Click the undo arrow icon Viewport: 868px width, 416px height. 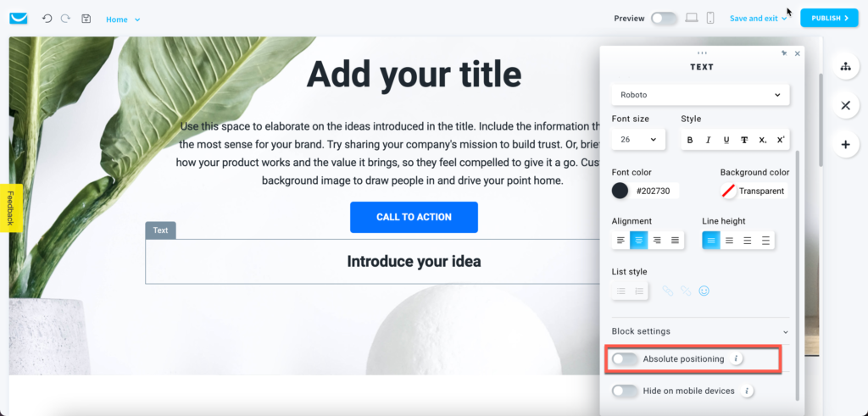(x=47, y=19)
